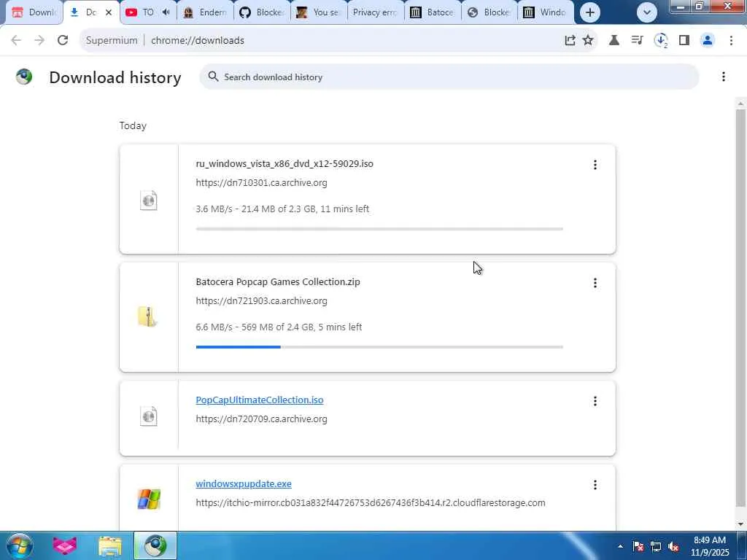Click the browser forward arrow

point(39,41)
